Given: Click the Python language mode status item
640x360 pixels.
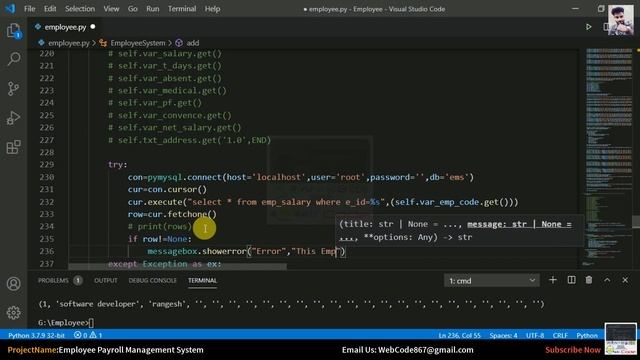Looking at the screenshot, I should [587, 335].
